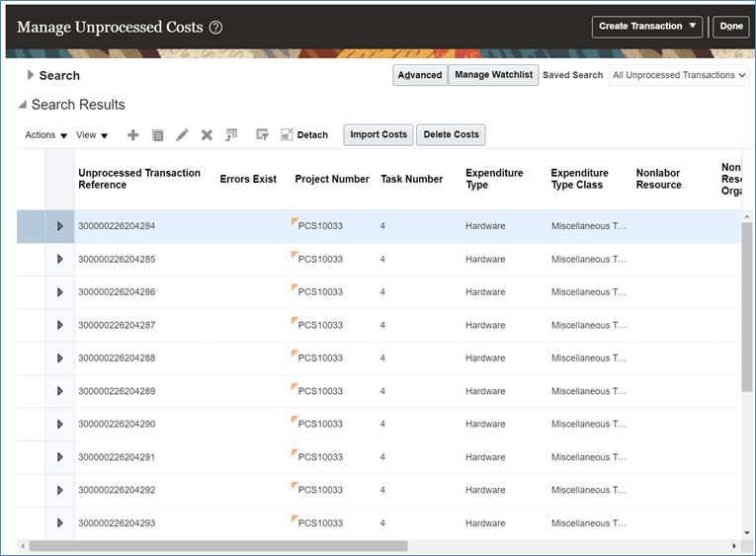Expand row 300000226204291 details
This screenshot has height=556, width=756.
[59, 457]
